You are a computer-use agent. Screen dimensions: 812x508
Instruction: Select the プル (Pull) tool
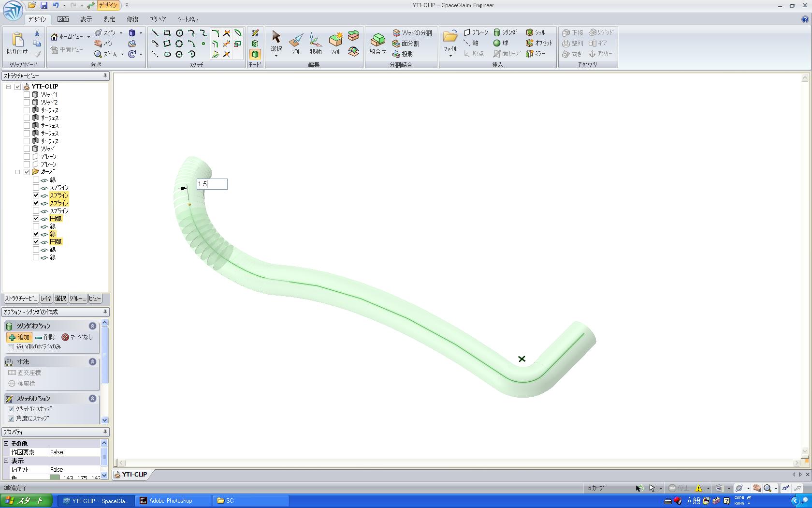click(x=296, y=43)
